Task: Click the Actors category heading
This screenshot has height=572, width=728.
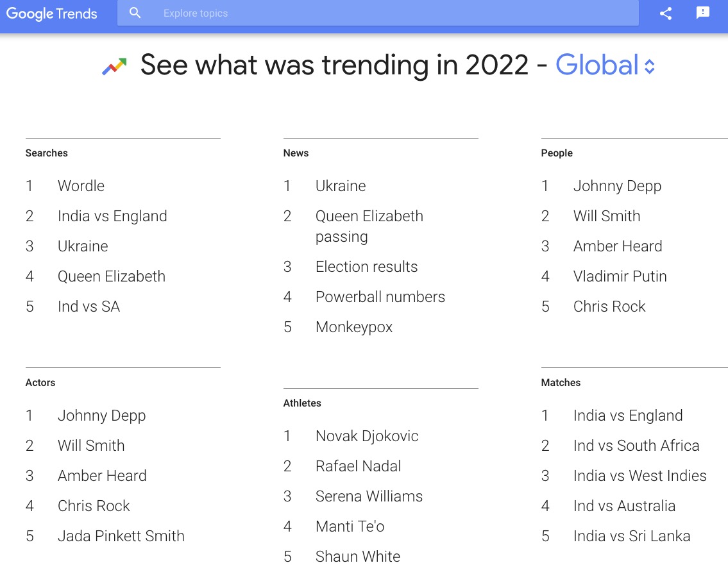Action: pos(40,383)
